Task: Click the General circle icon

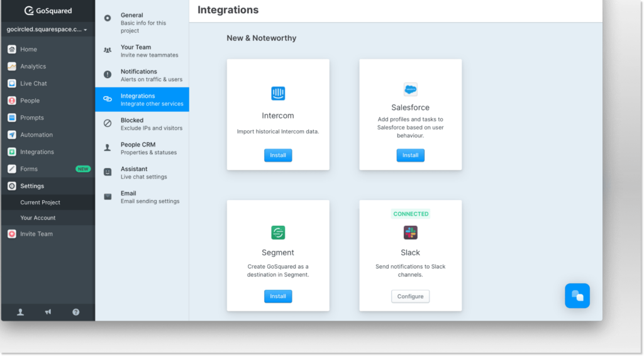Action: (x=108, y=18)
